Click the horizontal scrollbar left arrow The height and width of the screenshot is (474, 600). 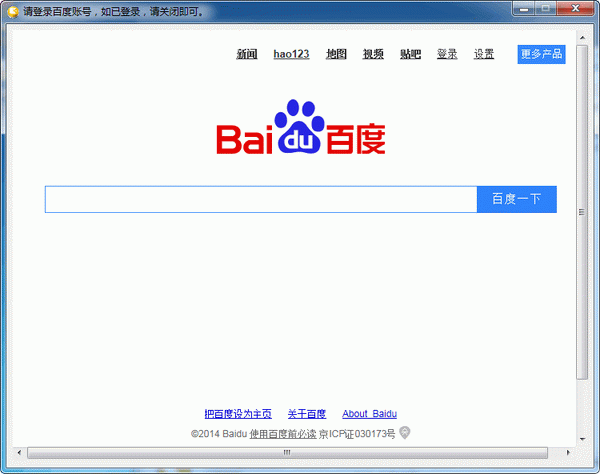pos(19,453)
